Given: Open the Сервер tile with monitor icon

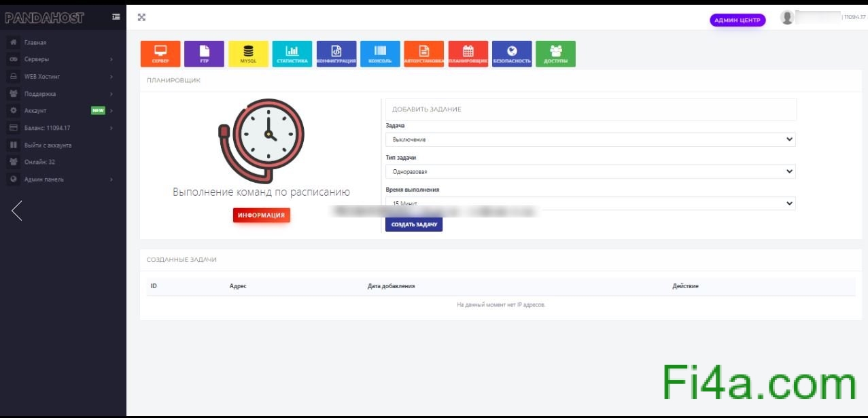Looking at the screenshot, I should (160, 54).
